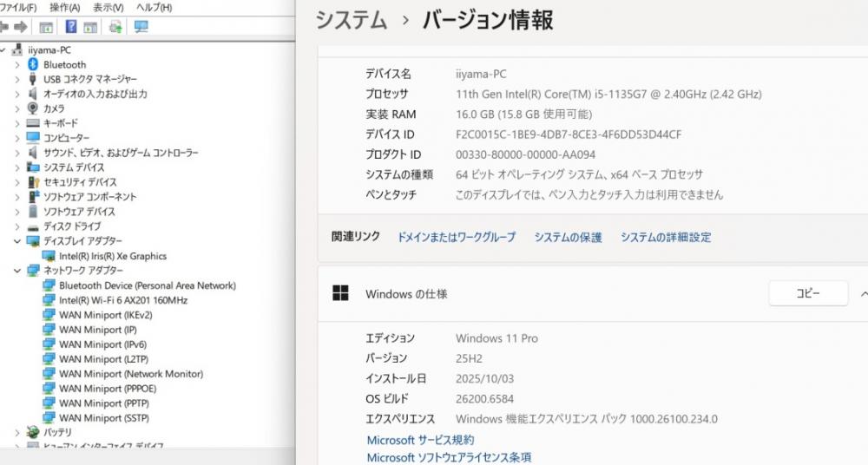The width and height of the screenshot is (868, 465).
Task: Click the カメラ webcam icon
Action: (34, 108)
